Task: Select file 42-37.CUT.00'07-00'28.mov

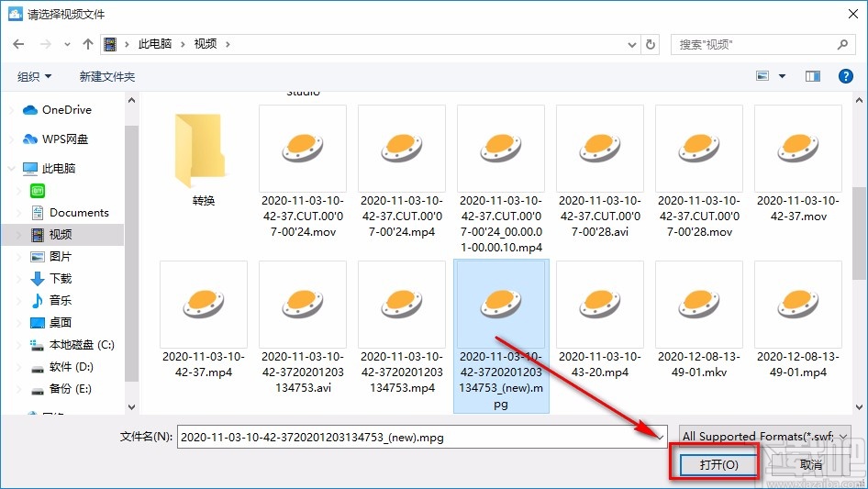Action: tap(699, 172)
